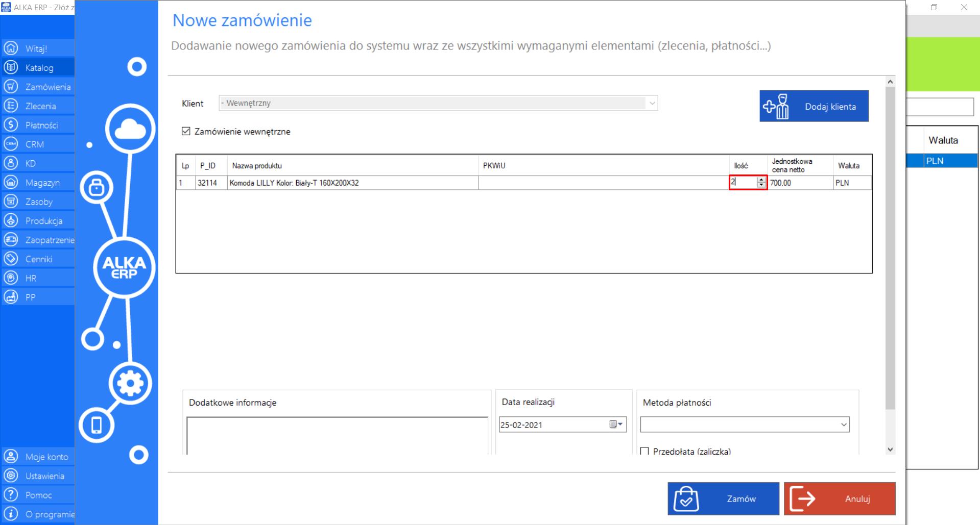The width and height of the screenshot is (980, 525).
Task: Click the Dodatkowe informacje text area
Action: click(x=337, y=436)
